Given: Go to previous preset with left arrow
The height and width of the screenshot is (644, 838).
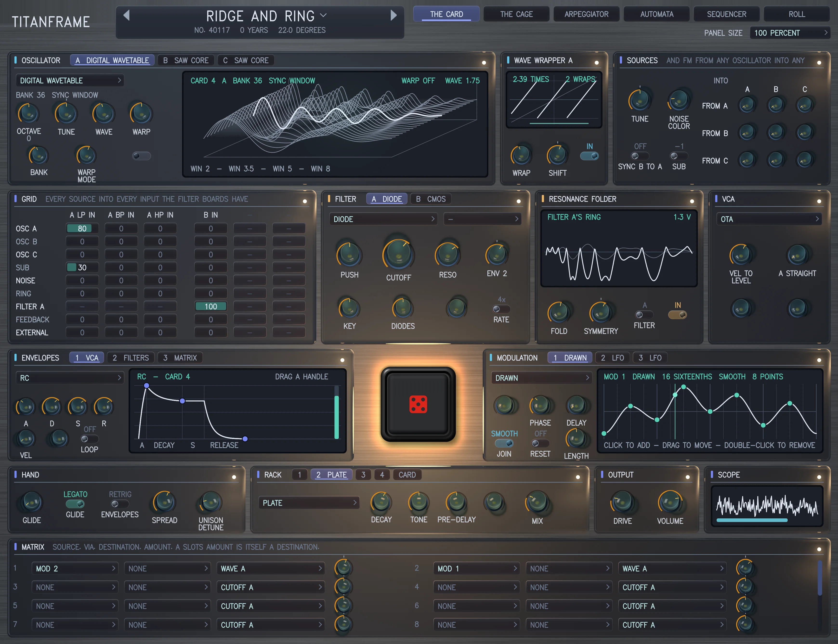Looking at the screenshot, I should (x=127, y=15).
